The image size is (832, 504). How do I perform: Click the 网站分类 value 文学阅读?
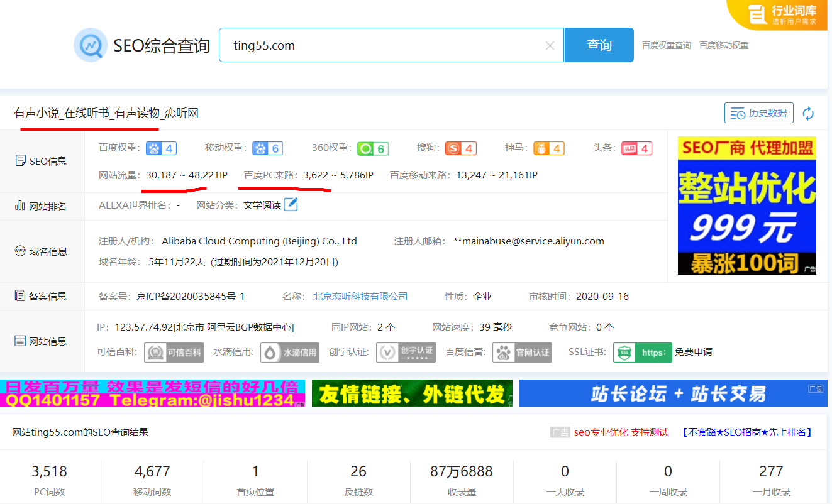pos(262,205)
